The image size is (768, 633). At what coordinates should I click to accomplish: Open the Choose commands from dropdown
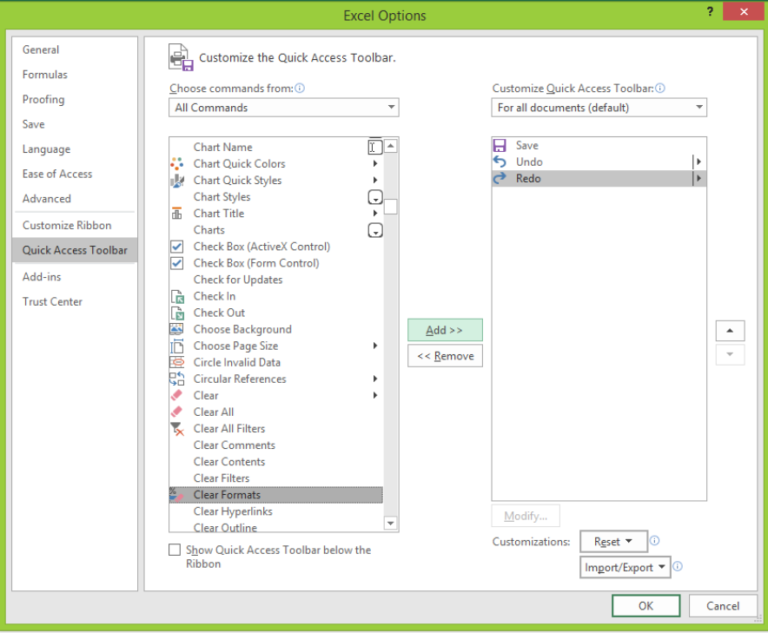(x=284, y=108)
